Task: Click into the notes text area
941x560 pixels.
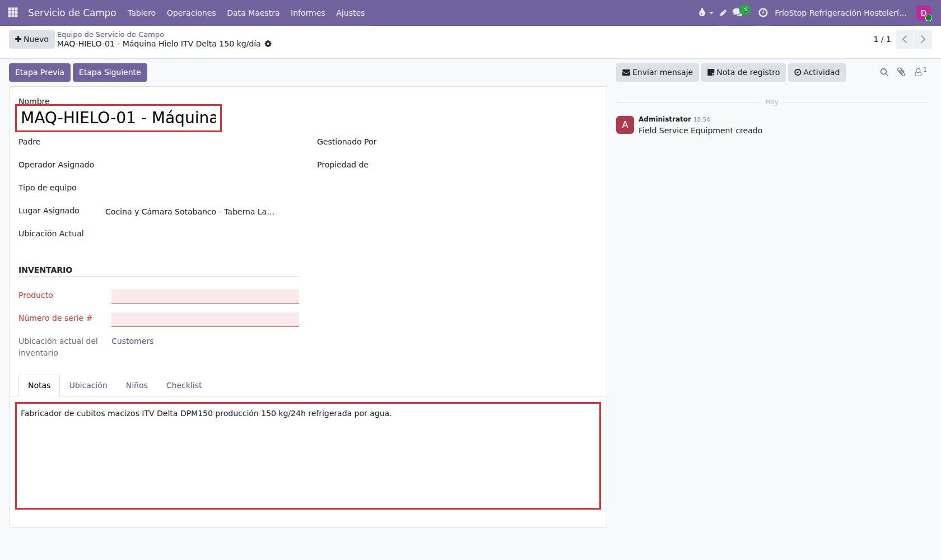Action: click(308, 456)
